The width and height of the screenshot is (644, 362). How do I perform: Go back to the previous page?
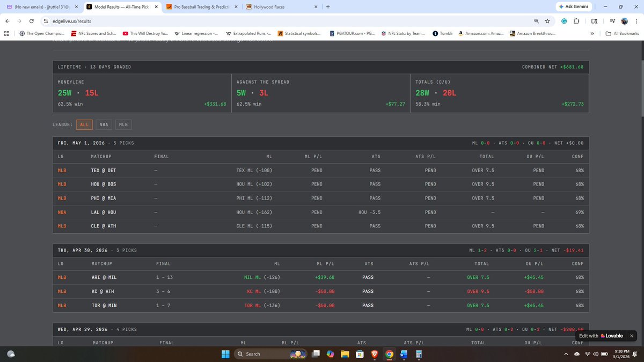[7, 21]
